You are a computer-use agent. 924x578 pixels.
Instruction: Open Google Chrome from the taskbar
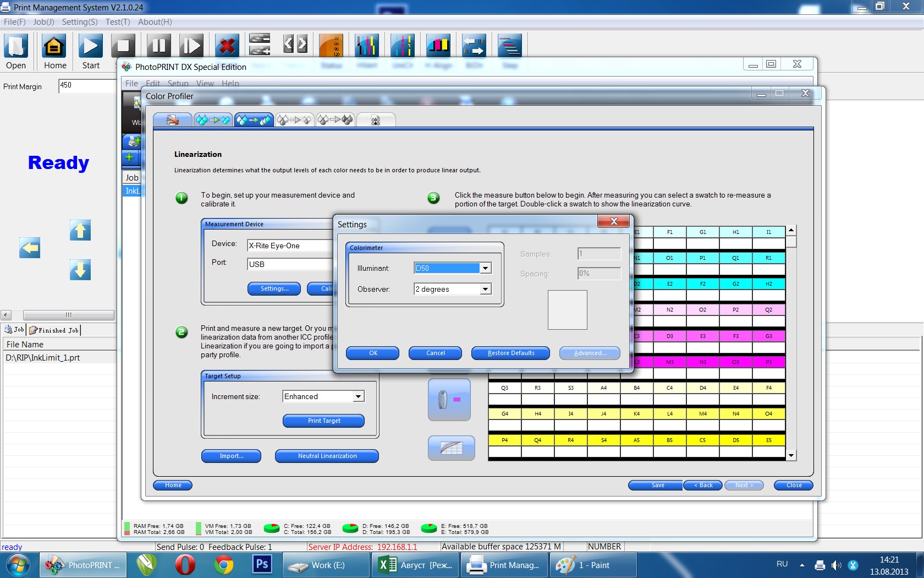(x=223, y=565)
